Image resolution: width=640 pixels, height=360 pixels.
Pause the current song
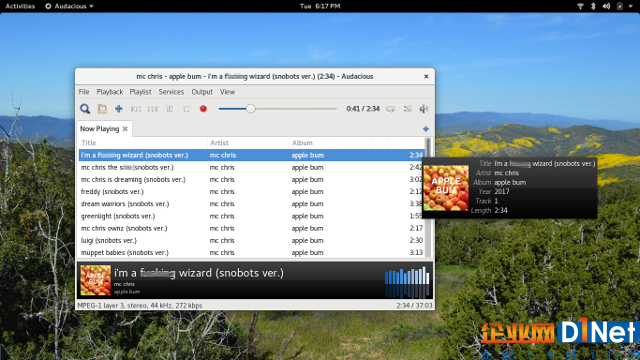[x=169, y=109]
